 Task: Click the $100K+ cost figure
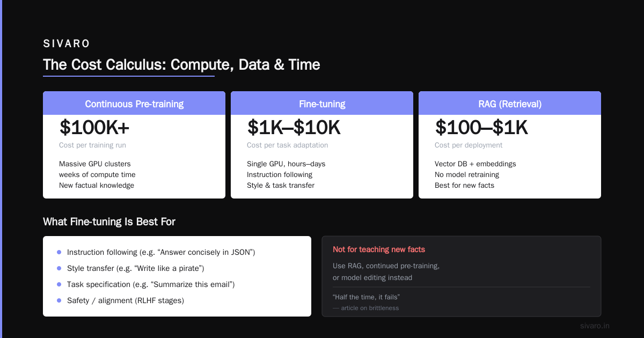(x=94, y=128)
